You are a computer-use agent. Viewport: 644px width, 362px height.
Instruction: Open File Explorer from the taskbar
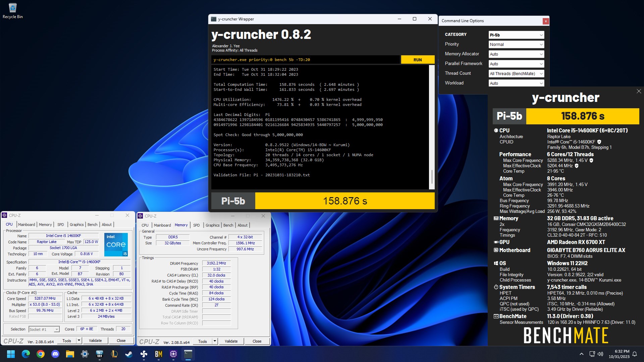coord(70,354)
